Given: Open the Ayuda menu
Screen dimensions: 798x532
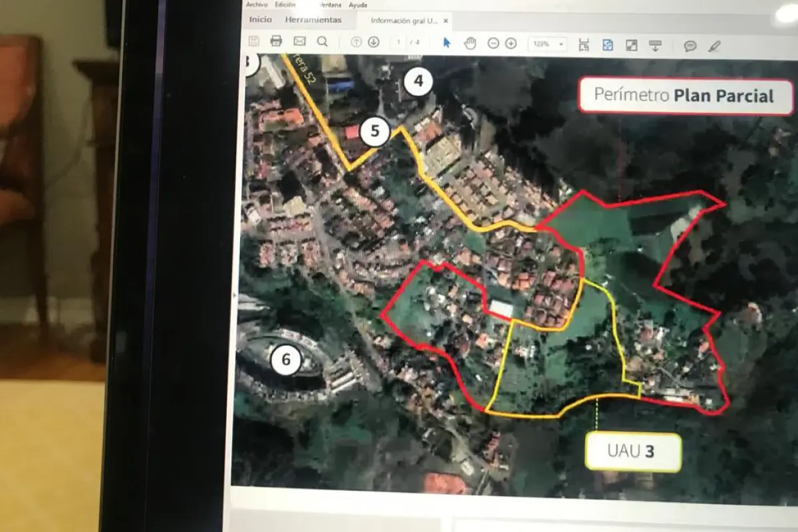Looking at the screenshot, I should click(358, 5).
